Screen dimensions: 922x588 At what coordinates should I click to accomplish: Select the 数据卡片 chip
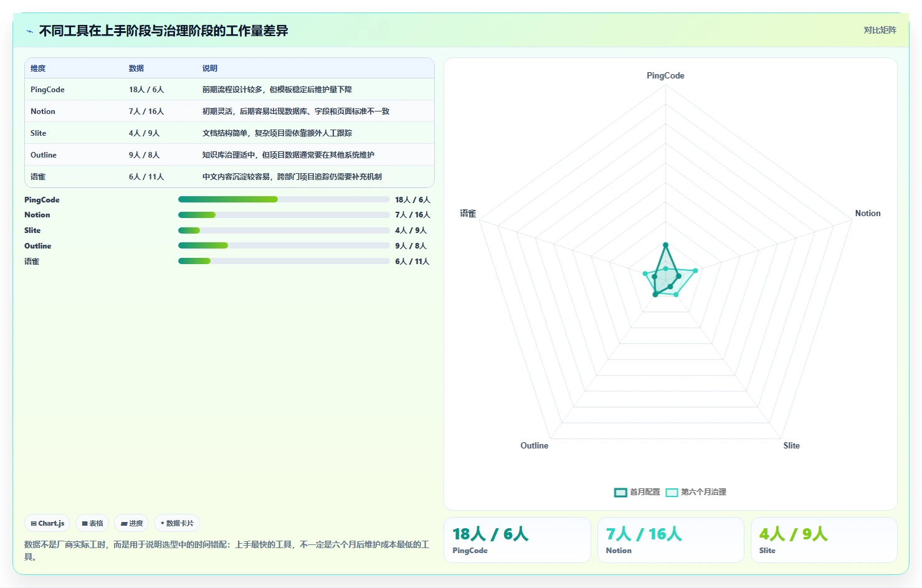pyautogui.click(x=177, y=523)
